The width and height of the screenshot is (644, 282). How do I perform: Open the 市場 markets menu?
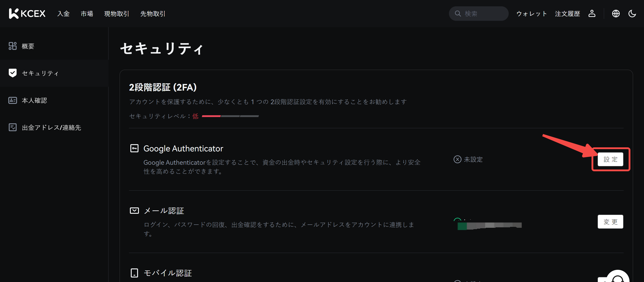tap(87, 14)
